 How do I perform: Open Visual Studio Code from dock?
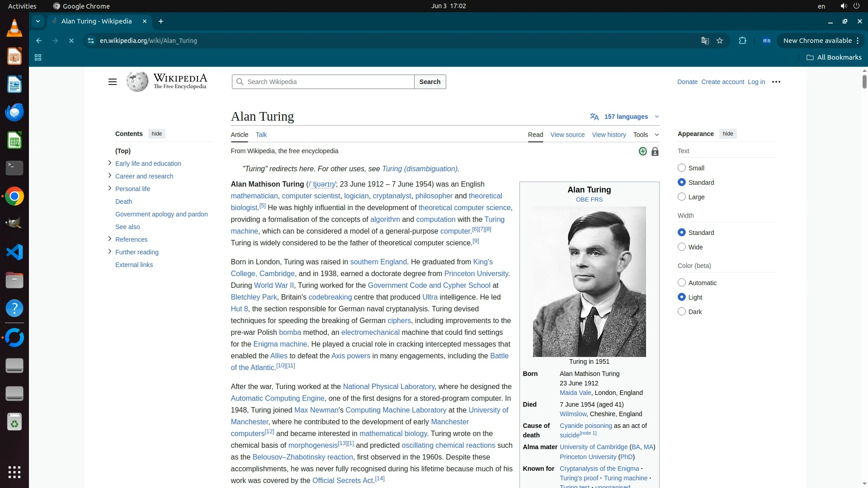[x=14, y=252]
